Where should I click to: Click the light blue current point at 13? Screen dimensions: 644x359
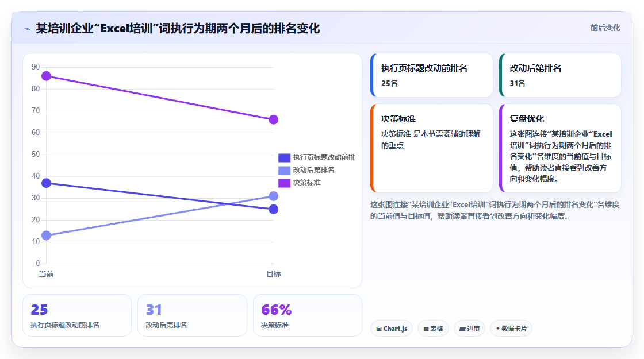pos(47,236)
